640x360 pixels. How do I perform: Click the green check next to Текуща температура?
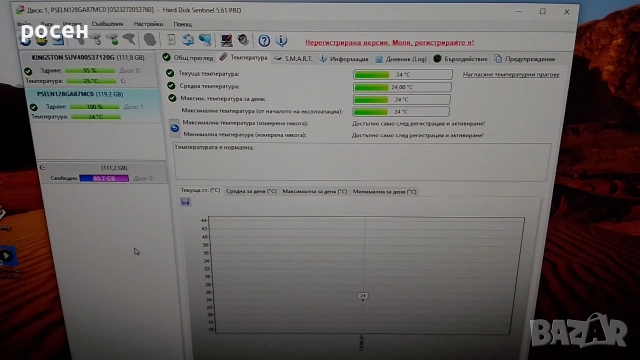point(170,73)
